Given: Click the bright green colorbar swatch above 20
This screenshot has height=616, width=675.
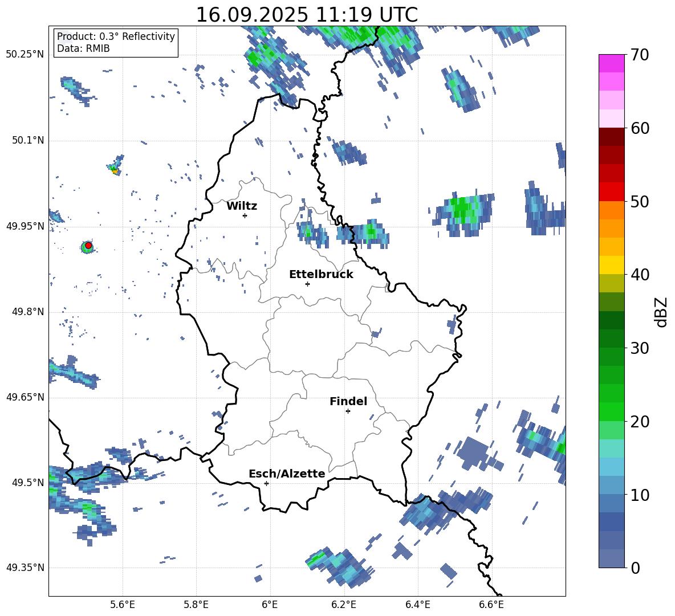Looking at the screenshot, I should point(611,411).
